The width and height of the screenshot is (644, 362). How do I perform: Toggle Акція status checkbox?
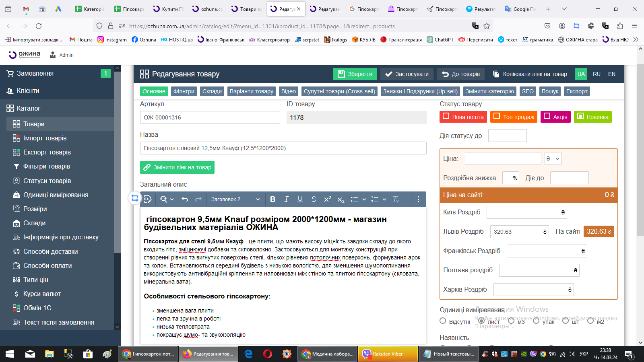(547, 116)
